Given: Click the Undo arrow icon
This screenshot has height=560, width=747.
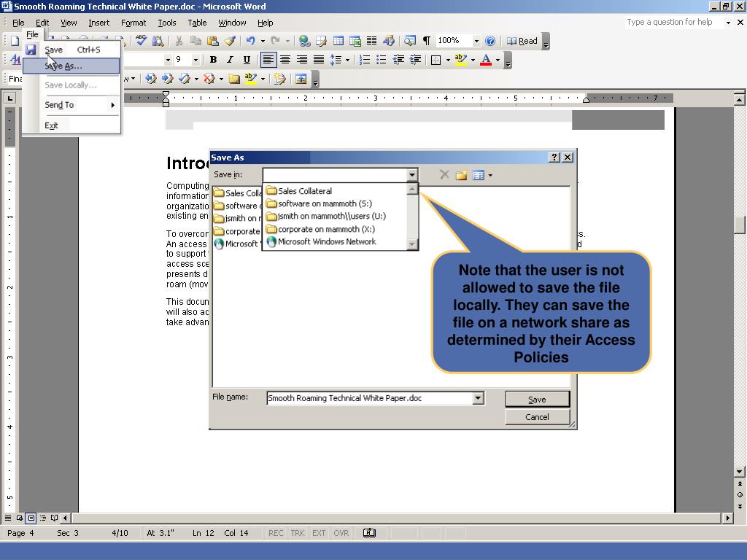Looking at the screenshot, I should (x=251, y=41).
